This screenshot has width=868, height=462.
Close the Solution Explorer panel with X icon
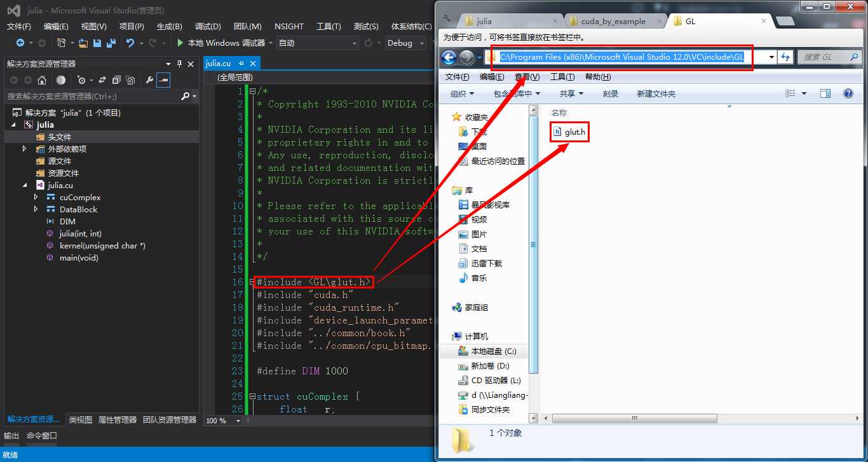click(x=191, y=64)
